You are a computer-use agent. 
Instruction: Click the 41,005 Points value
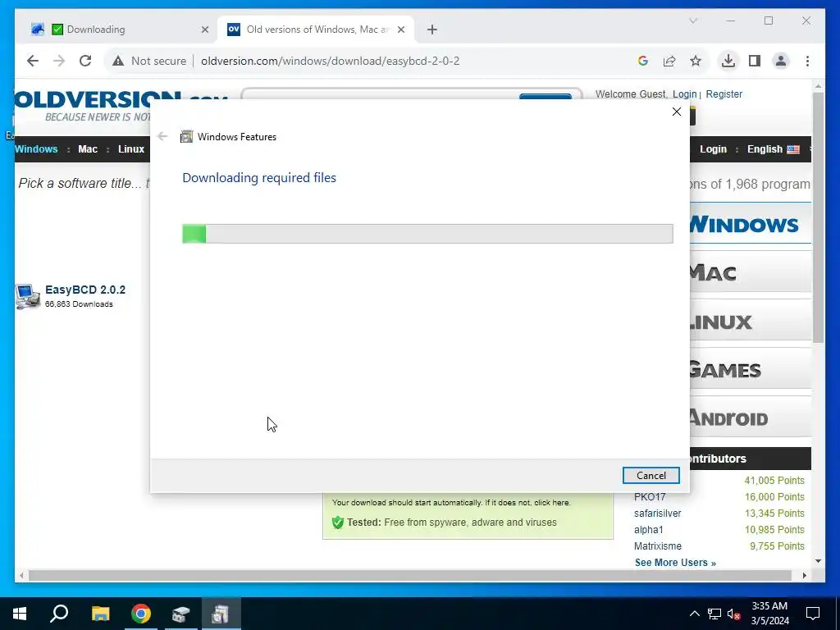[774, 481]
